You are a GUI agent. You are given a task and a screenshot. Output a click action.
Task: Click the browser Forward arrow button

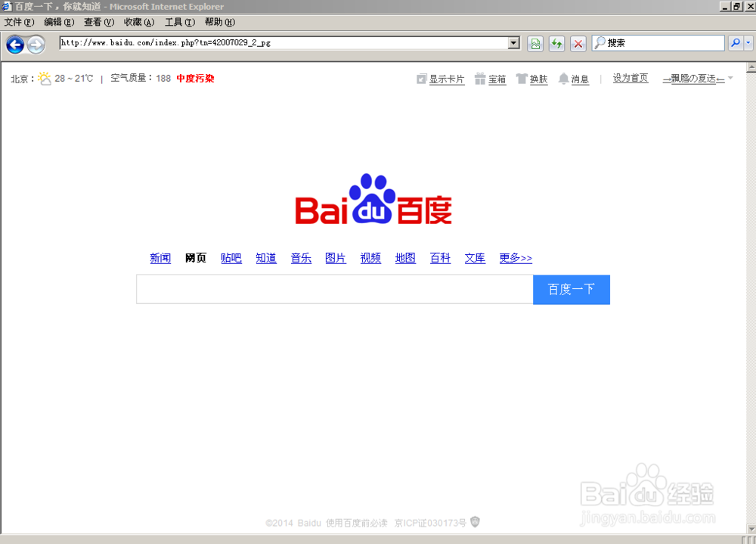pyautogui.click(x=36, y=45)
